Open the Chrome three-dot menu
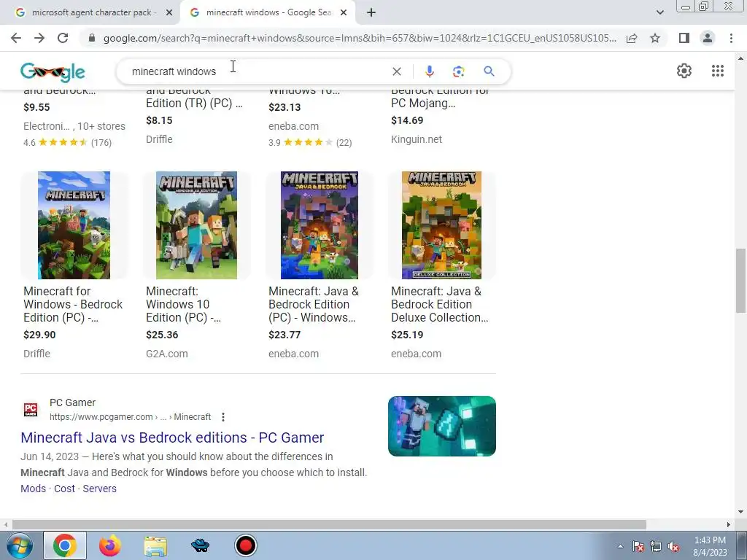 pyautogui.click(x=731, y=38)
